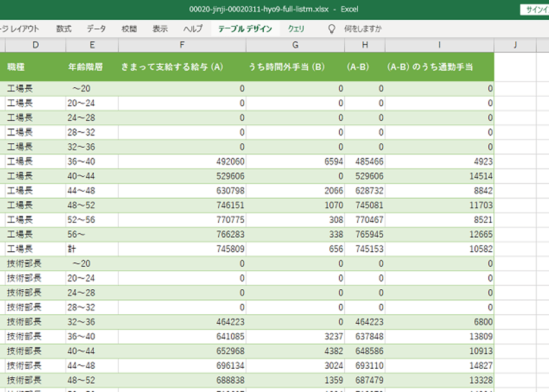Select cell with value 3237
The width and height of the screenshot is (549, 392).
pyautogui.click(x=295, y=336)
